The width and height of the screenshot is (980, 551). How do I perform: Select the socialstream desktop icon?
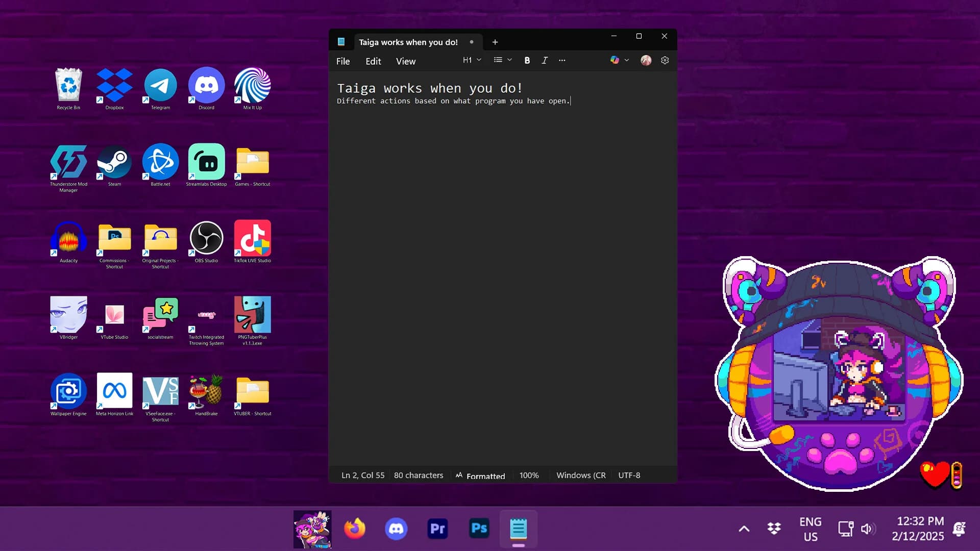(160, 318)
